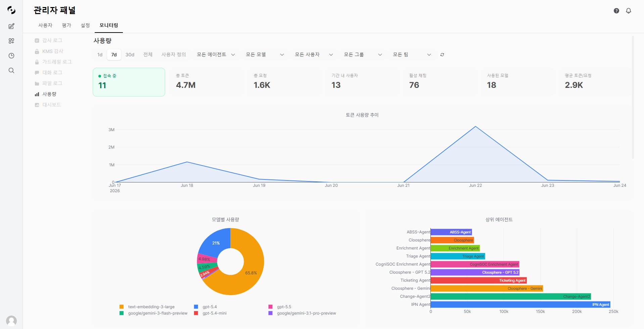Click the refresh icon beside team filter
This screenshot has width=644, height=329.
point(442,55)
